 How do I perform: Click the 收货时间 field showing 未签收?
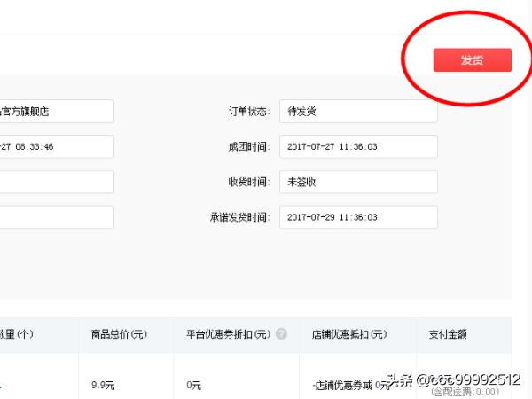click(358, 182)
